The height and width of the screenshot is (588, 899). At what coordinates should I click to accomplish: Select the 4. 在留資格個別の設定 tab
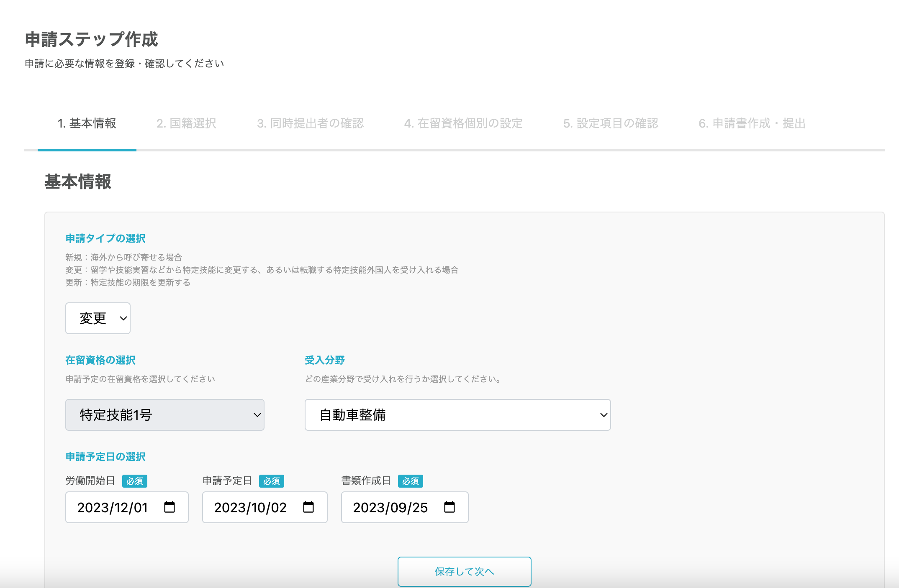[x=463, y=123]
